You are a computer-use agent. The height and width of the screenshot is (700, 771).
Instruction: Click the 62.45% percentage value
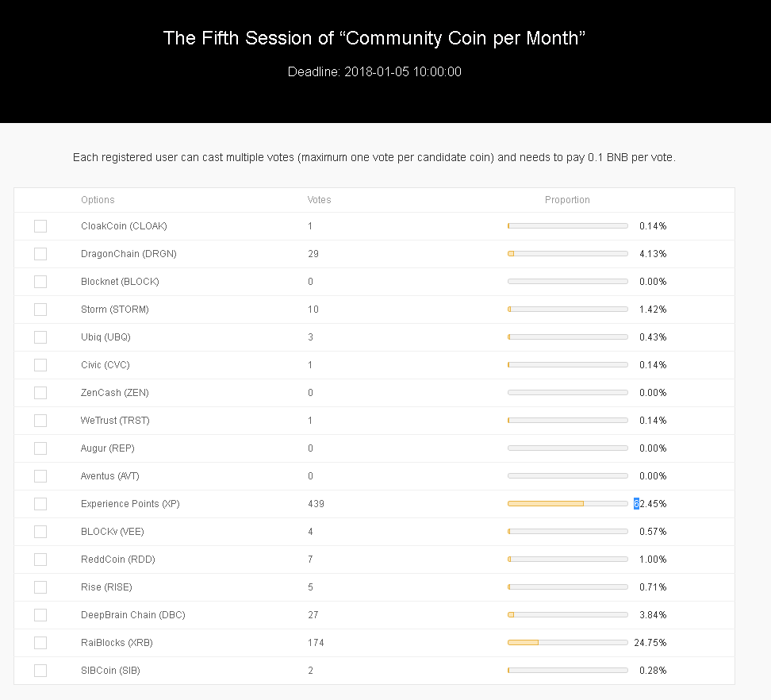[650, 504]
